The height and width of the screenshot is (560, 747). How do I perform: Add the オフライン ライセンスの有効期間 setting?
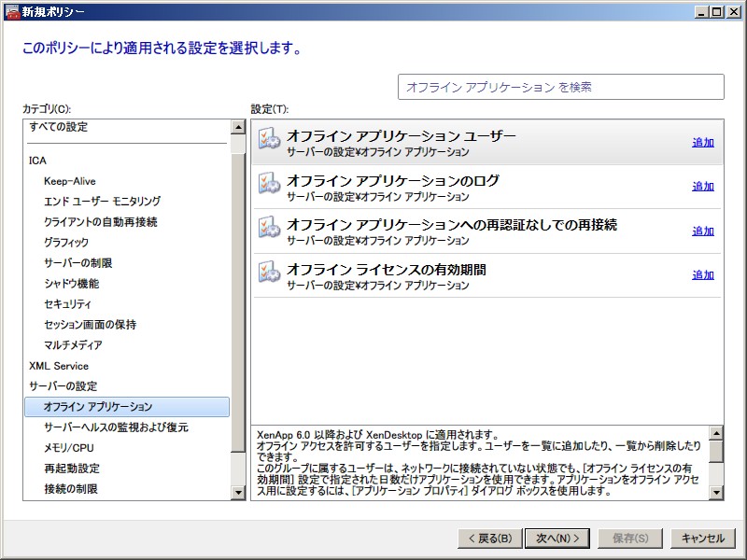(702, 275)
